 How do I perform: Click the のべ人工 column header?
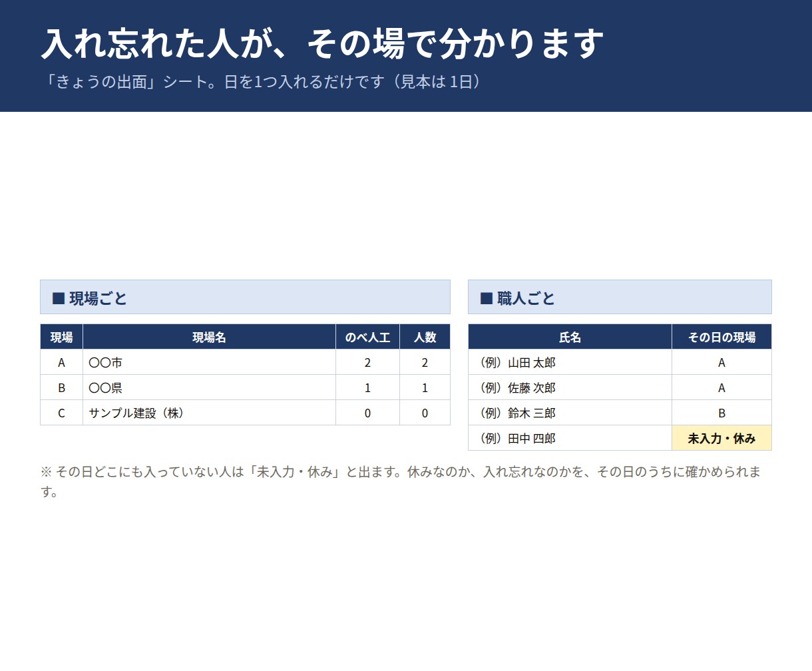(367, 337)
